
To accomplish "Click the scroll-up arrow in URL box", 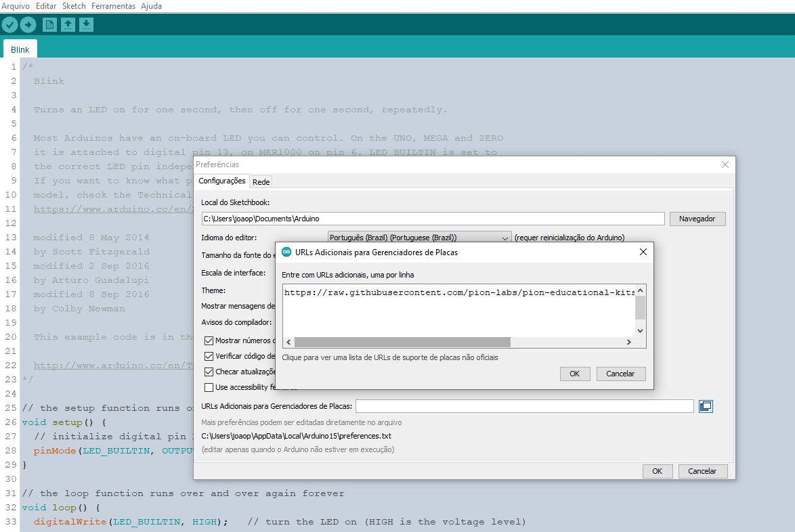I will click(x=640, y=290).
